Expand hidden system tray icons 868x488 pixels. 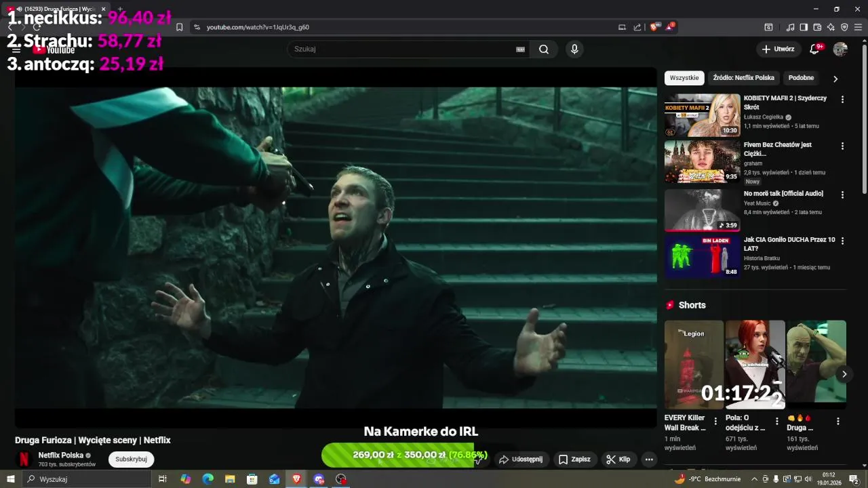tap(754, 479)
